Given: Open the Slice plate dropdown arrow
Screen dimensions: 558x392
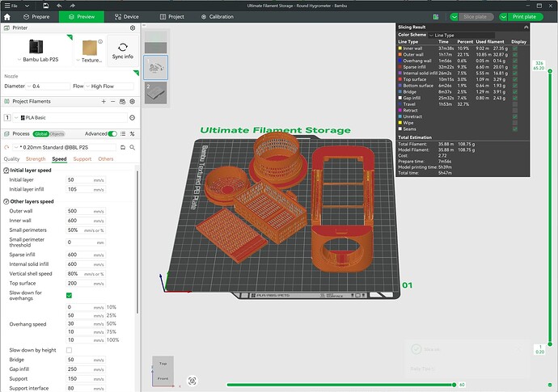Looking at the screenshot, I should pos(454,17).
